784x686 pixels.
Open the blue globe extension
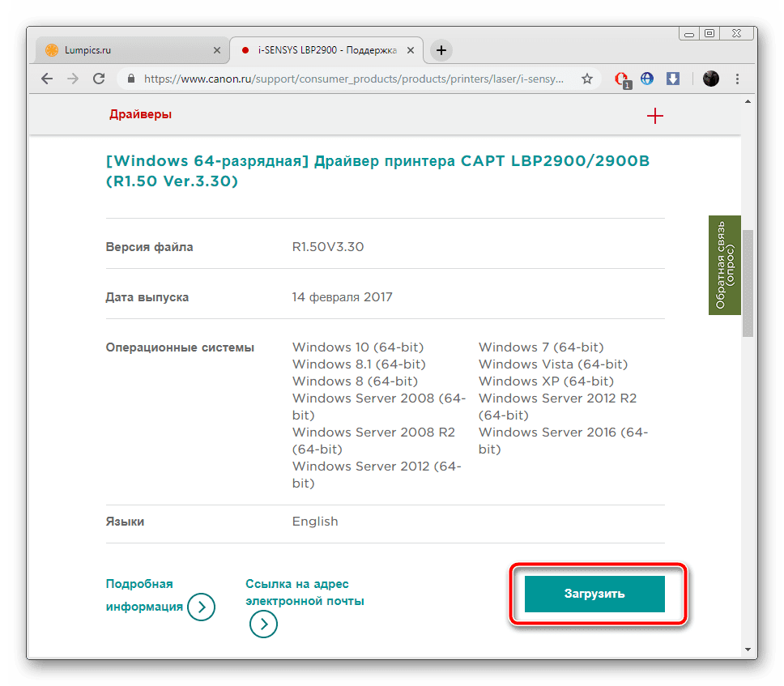click(x=647, y=79)
